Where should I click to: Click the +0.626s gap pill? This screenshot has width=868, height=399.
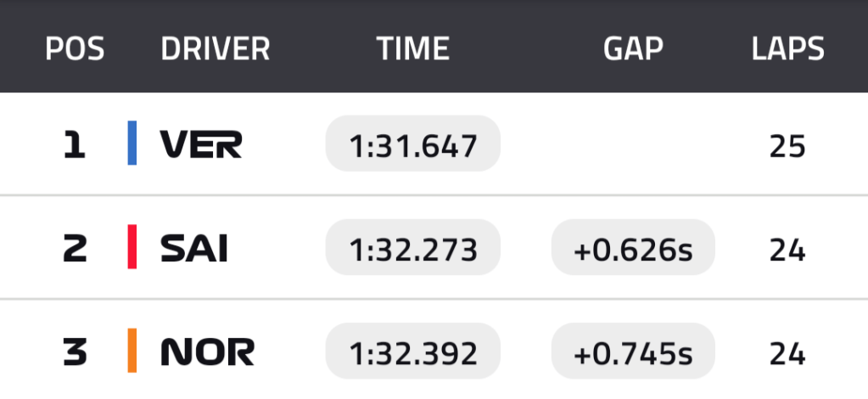click(633, 248)
